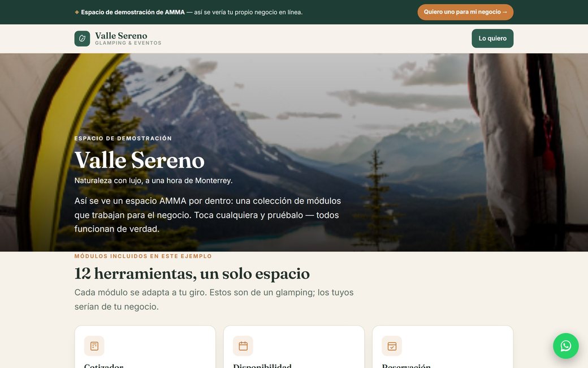Click the Valle Sereno leaf logo icon
This screenshot has height=368, width=588.
[82, 38]
